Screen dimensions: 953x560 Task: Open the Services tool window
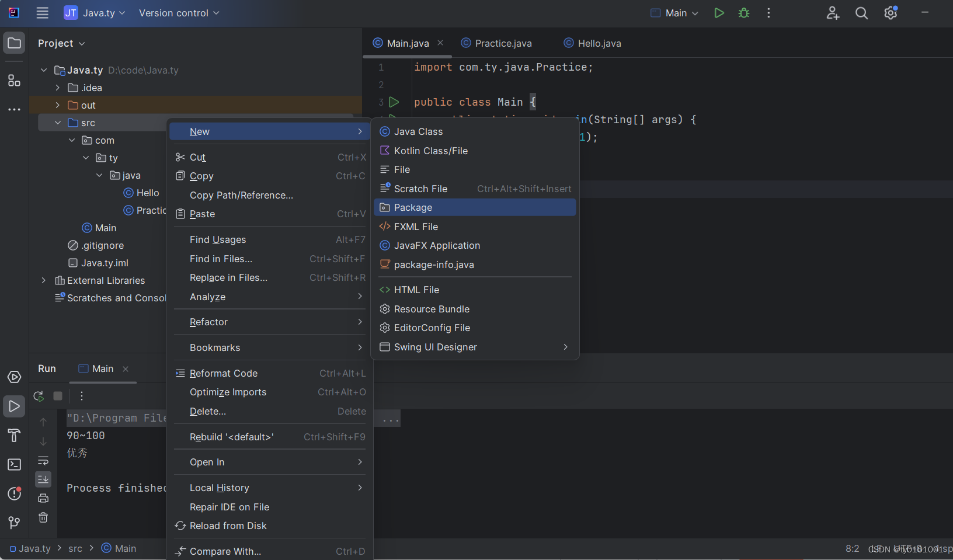pos(14,377)
